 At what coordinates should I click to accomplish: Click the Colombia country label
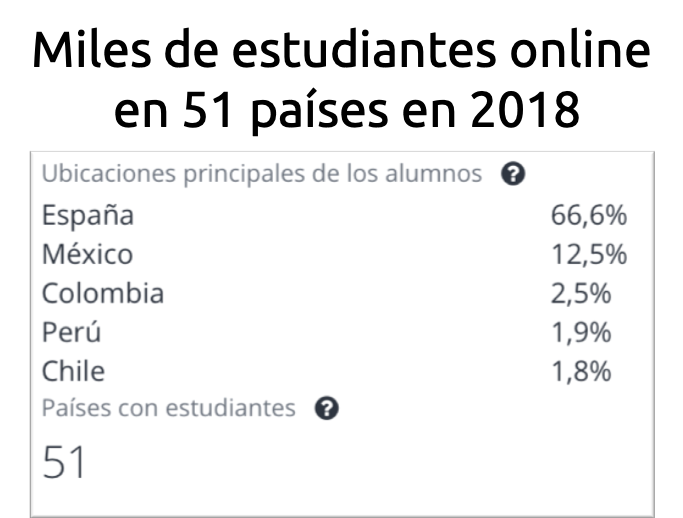[x=103, y=293]
